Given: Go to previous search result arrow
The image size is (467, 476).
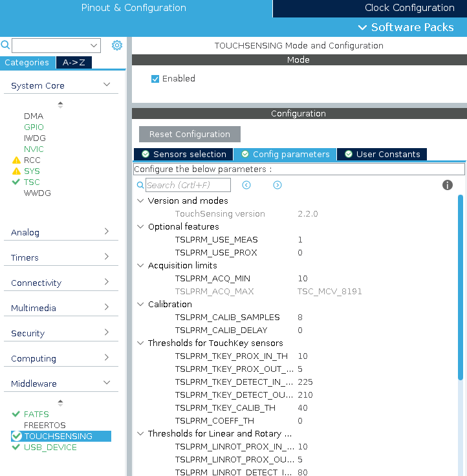Looking at the screenshot, I should (246, 185).
